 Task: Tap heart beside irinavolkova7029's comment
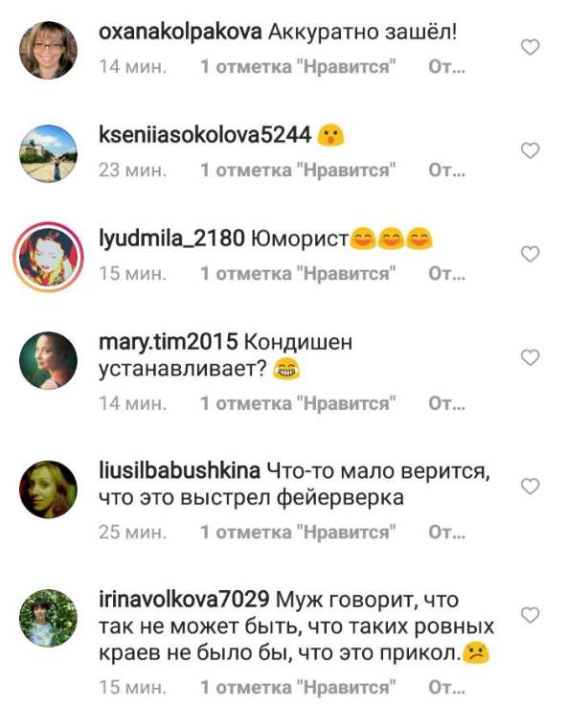click(x=530, y=615)
